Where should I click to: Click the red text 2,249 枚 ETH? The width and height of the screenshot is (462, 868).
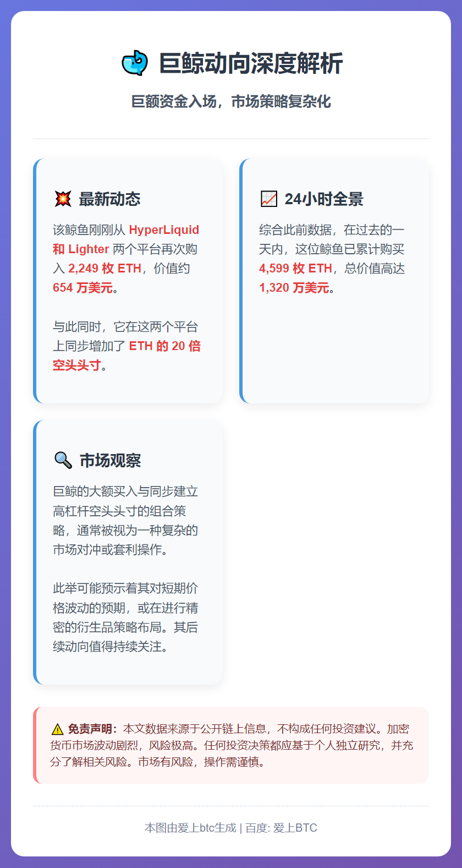pyautogui.click(x=105, y=269)
